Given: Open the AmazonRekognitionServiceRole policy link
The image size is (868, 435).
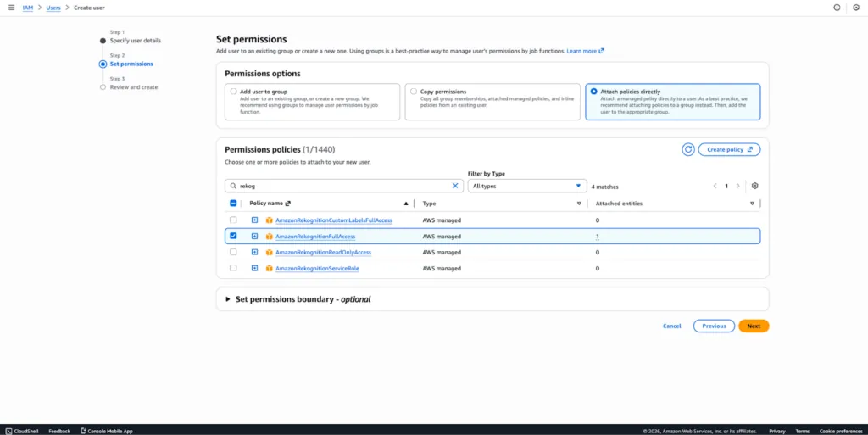Looking at the screenshot, I should click(x=317, y=269).
